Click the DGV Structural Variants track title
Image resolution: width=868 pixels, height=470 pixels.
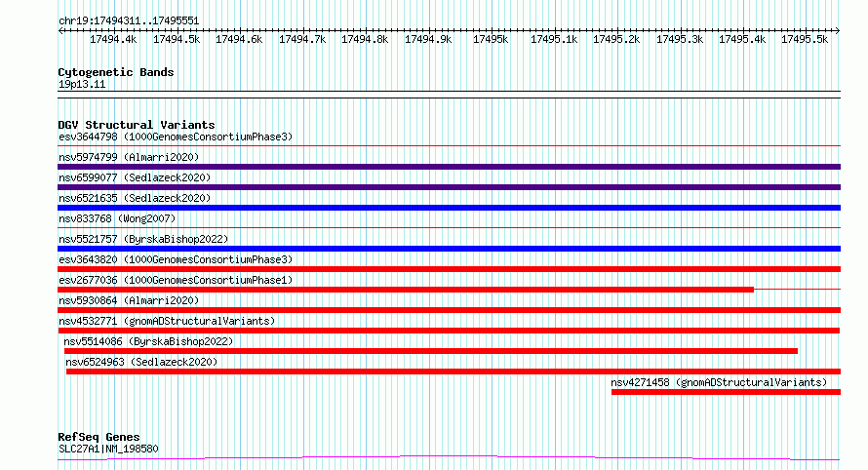(x=137, y=125)
